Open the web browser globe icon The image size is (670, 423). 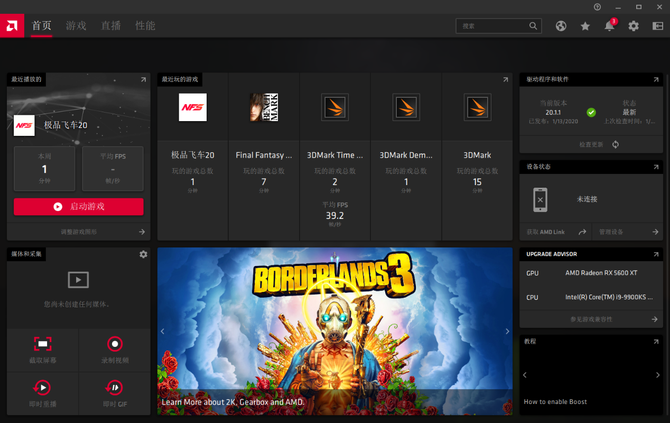coord(561,26)
